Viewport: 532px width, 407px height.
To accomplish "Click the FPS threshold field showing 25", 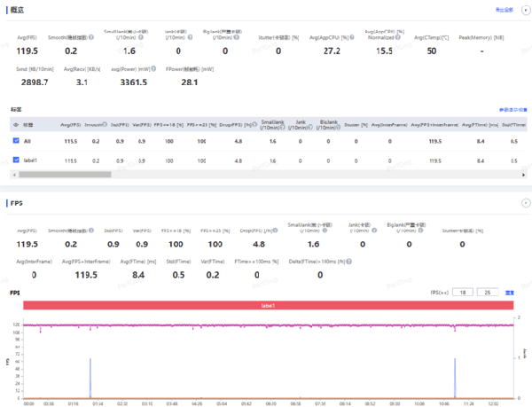I will click(x=487, y=291).
